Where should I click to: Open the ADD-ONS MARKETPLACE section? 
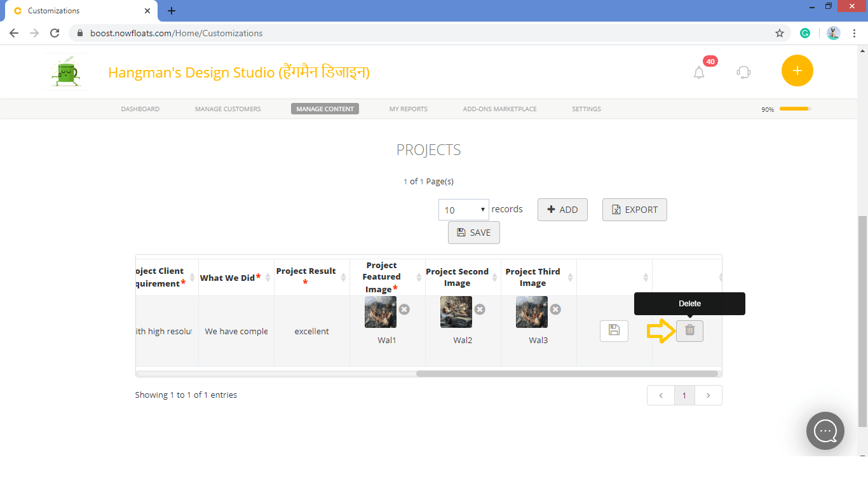(499, 109)
